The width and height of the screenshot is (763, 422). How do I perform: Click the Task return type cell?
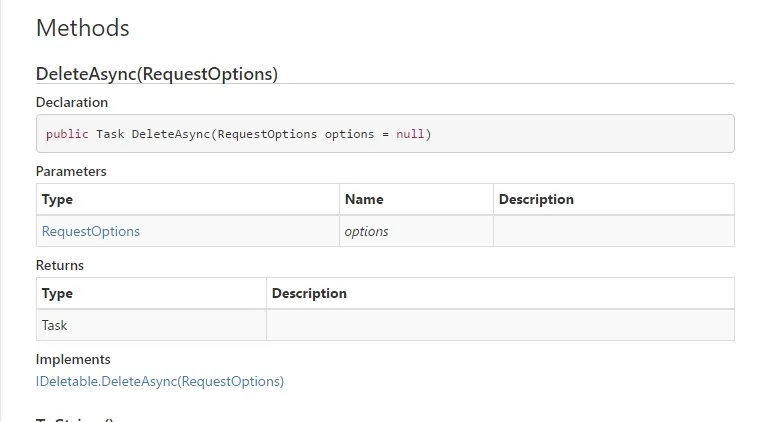55,325
